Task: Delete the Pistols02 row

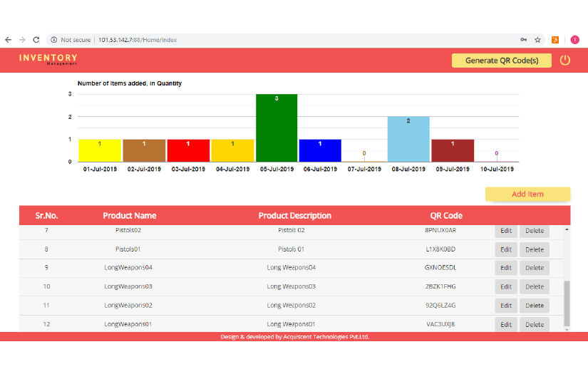Action: (535, 231)
